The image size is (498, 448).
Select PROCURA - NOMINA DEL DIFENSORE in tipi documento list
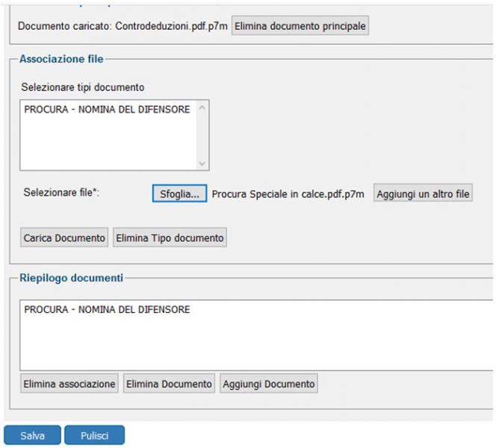tap(107, 110)
